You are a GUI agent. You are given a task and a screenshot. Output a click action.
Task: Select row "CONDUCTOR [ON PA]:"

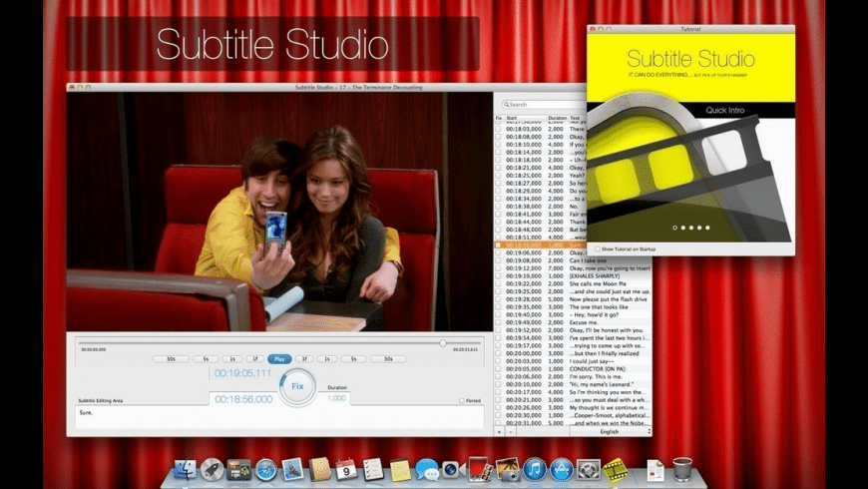coord(573,369)
